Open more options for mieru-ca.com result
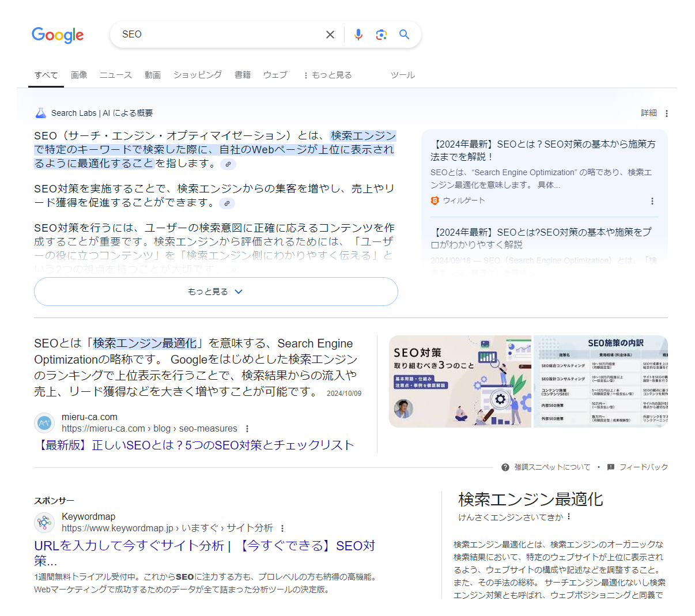 pyautogui.click(x=247, y=429)
